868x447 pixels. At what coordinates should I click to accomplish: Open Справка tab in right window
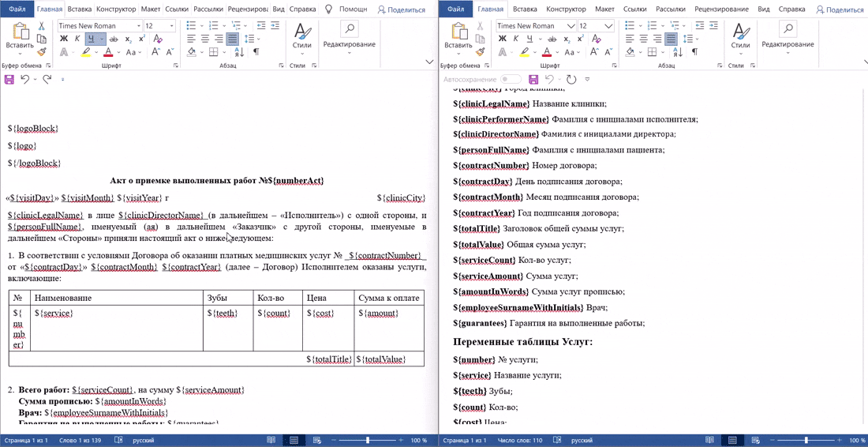tap(792, 9)
